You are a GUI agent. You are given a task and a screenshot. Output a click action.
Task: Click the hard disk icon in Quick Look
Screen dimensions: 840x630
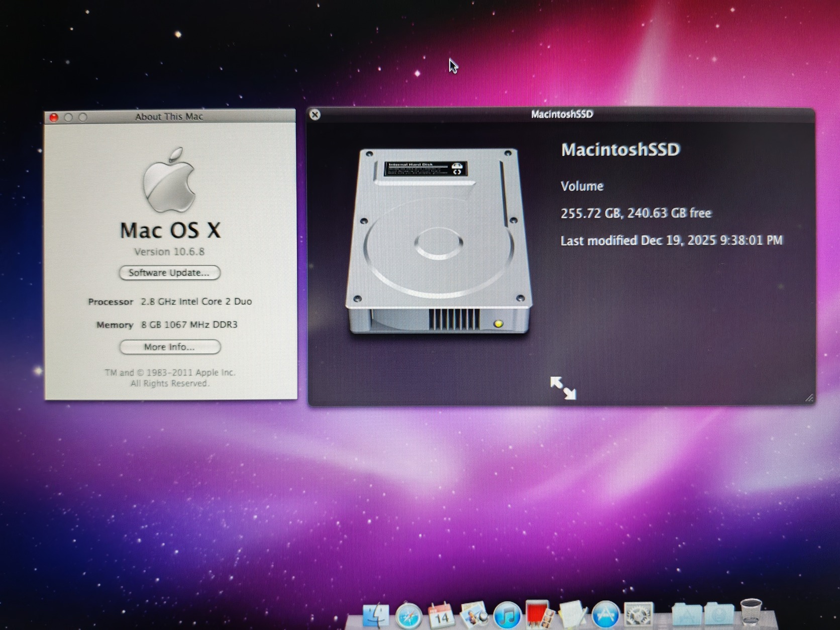pos(439,241)
